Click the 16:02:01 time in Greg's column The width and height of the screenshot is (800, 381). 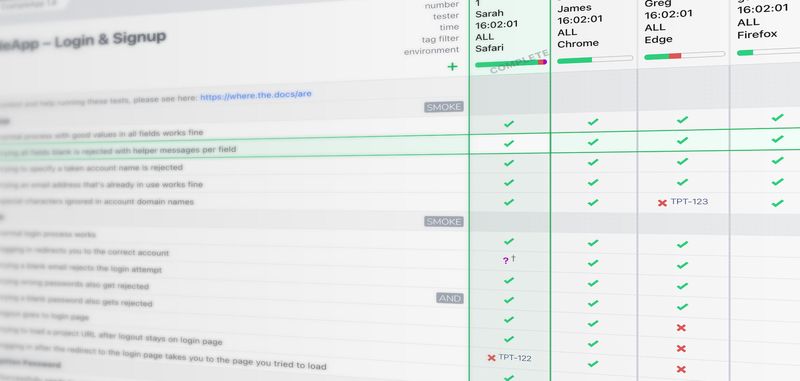(x=668, y=15)
